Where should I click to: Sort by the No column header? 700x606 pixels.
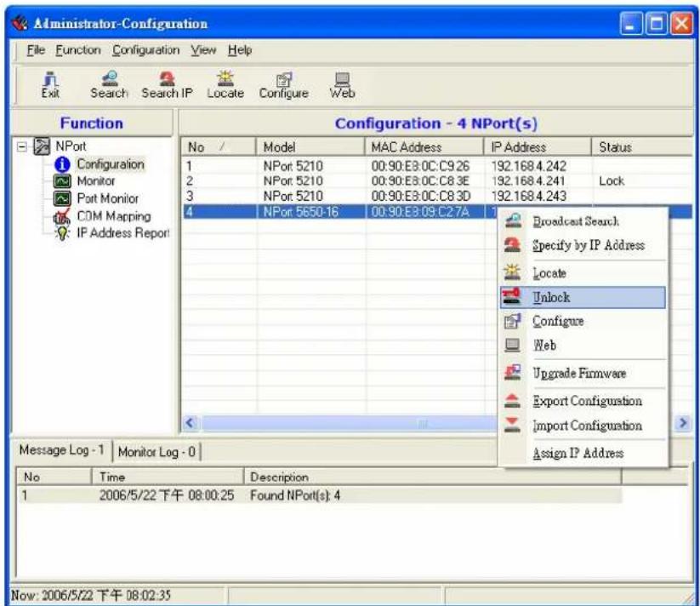219,147
